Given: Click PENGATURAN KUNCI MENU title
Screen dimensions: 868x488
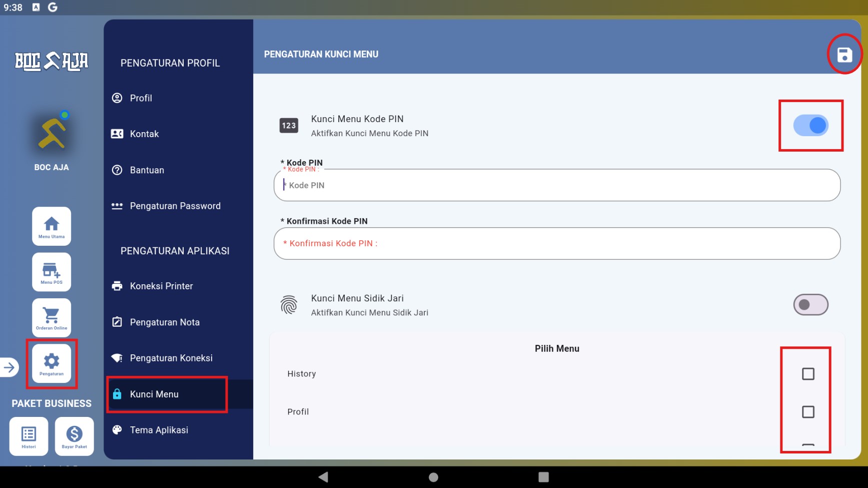Looking at the screenshot, I should (321, 54).
